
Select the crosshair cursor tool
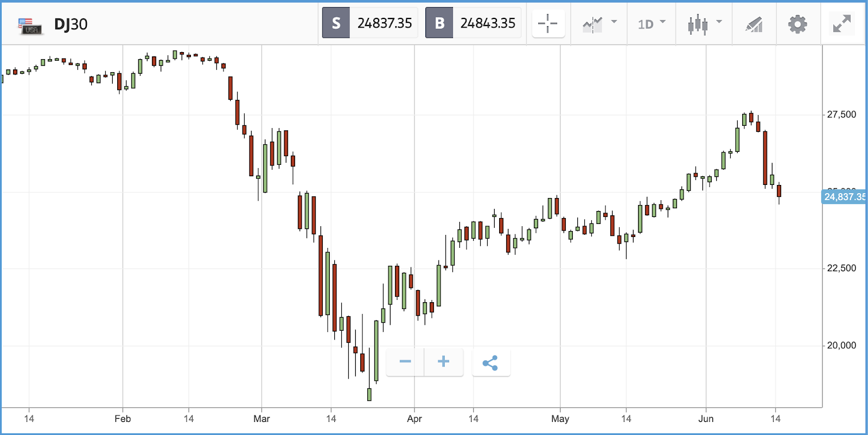(x=548, y=23)
